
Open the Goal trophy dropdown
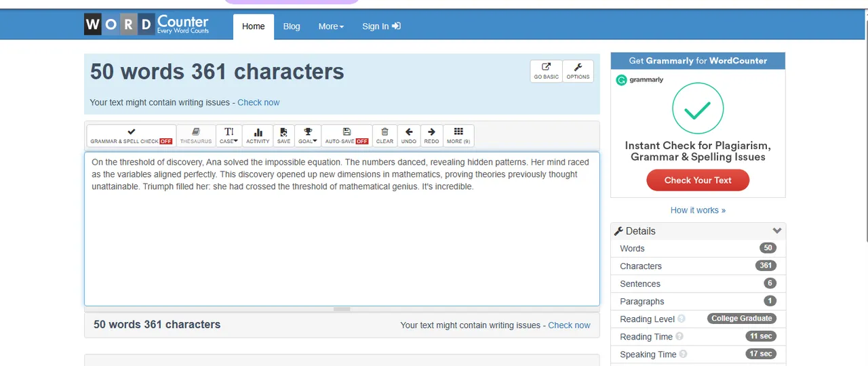tap(308, 136)
